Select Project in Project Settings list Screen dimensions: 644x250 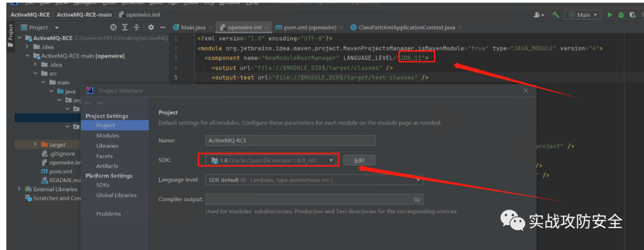click(115, 126)
